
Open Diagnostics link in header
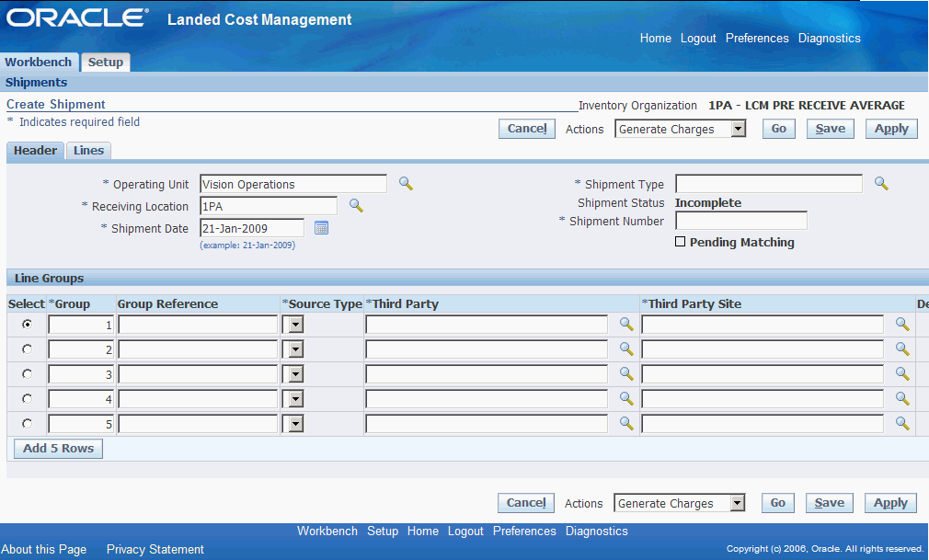tap(829, 38)
